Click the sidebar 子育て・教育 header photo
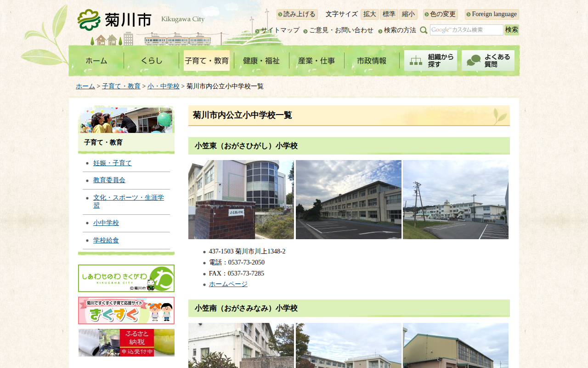 point(126,120)
